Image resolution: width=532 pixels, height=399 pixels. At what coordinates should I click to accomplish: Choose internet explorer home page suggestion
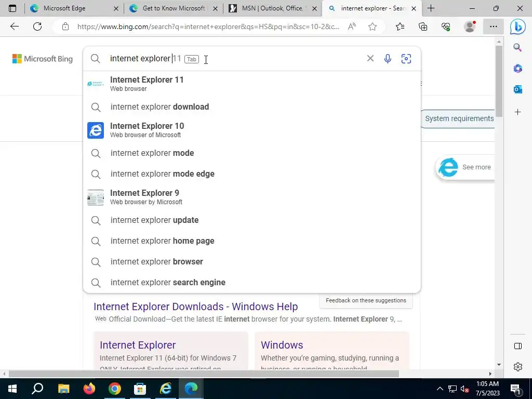252,241
